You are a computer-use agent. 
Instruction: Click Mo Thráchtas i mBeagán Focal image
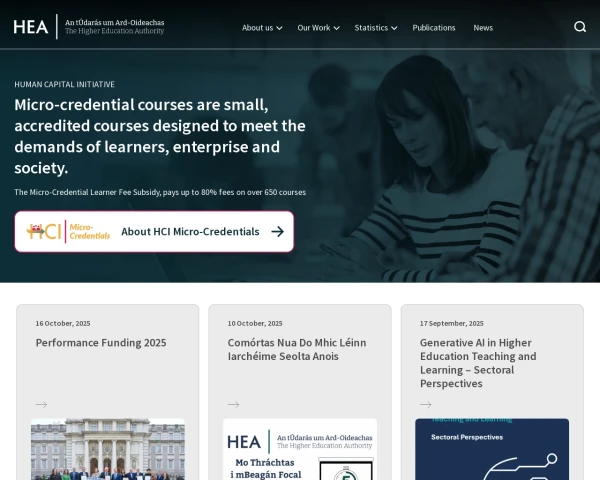pos(300,449)
